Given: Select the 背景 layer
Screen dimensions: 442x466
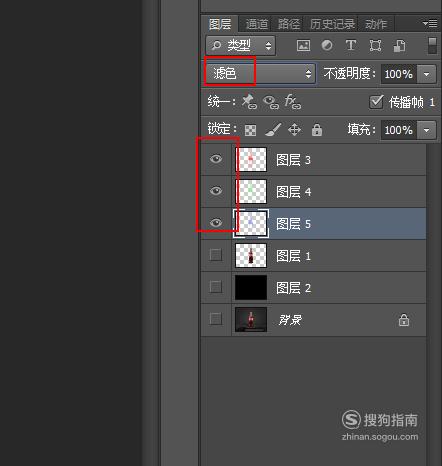Looking at the screenshot, I should pos(313,320).
